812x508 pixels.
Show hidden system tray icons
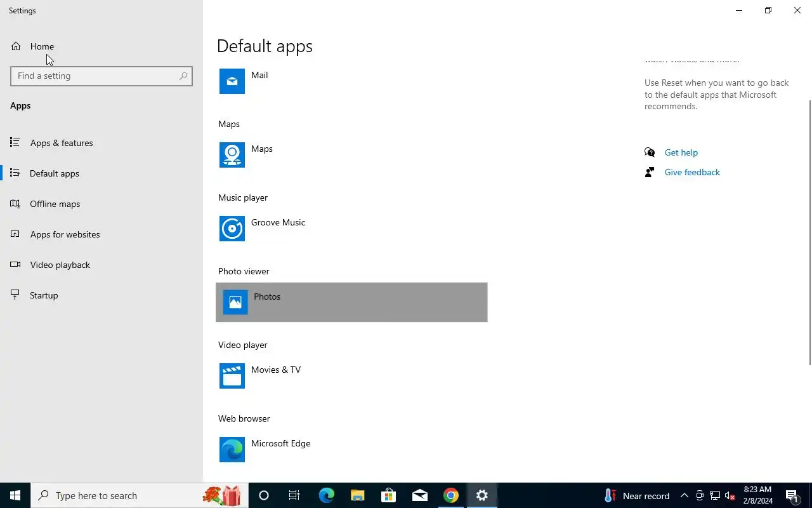point(684,495)
